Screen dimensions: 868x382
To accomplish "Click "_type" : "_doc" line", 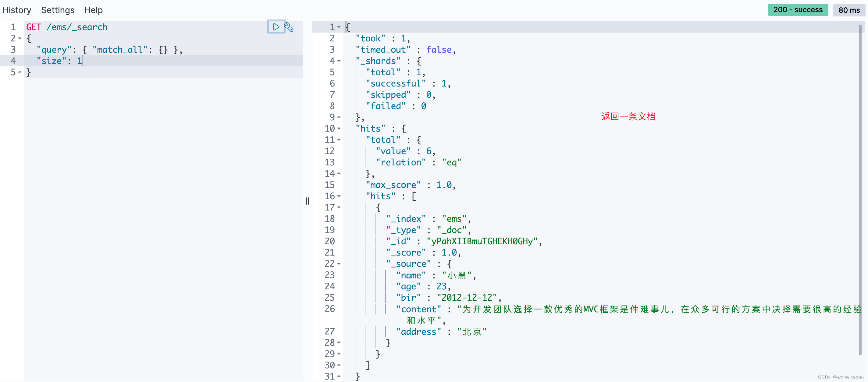I will pyautogui.click(x=428, y=230).
